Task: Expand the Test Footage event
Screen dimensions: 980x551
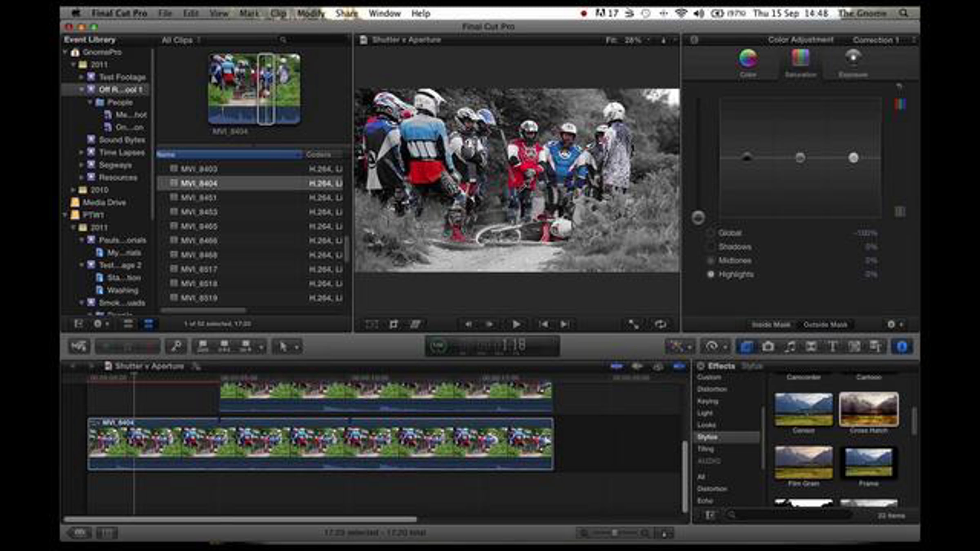Action: coord(81,77)
